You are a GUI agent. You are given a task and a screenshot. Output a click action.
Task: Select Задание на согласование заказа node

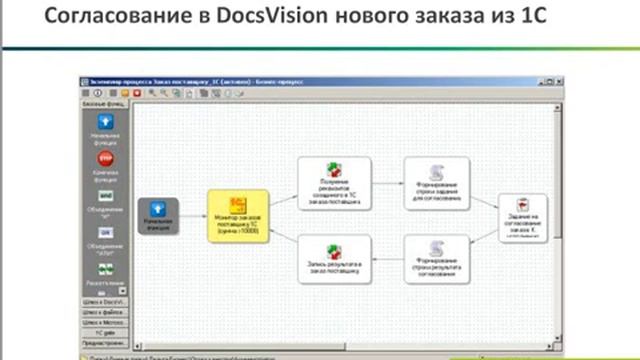523,218
